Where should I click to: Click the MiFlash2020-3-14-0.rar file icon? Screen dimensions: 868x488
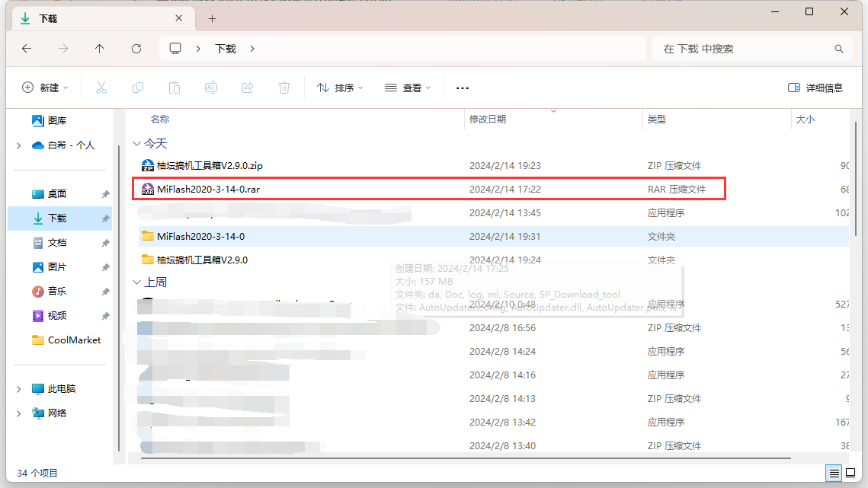(x=148, y=190)
